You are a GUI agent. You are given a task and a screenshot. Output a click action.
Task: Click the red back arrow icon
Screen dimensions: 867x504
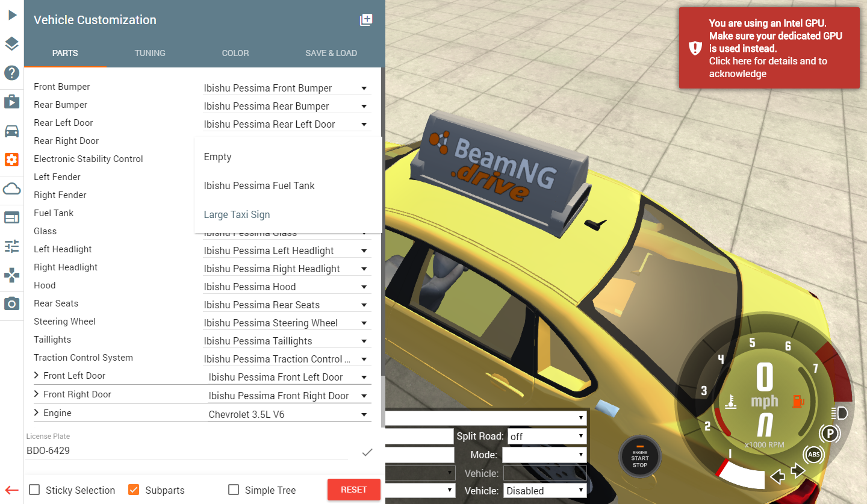coord(12,490)
